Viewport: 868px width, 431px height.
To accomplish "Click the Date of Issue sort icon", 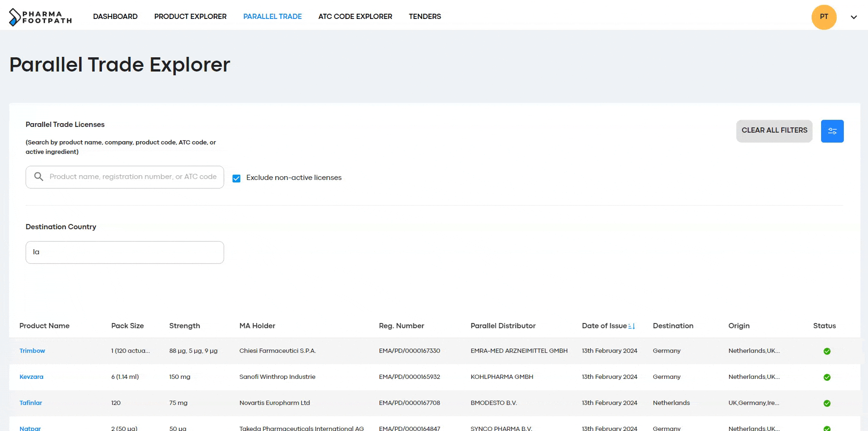I will pos(632,326).
